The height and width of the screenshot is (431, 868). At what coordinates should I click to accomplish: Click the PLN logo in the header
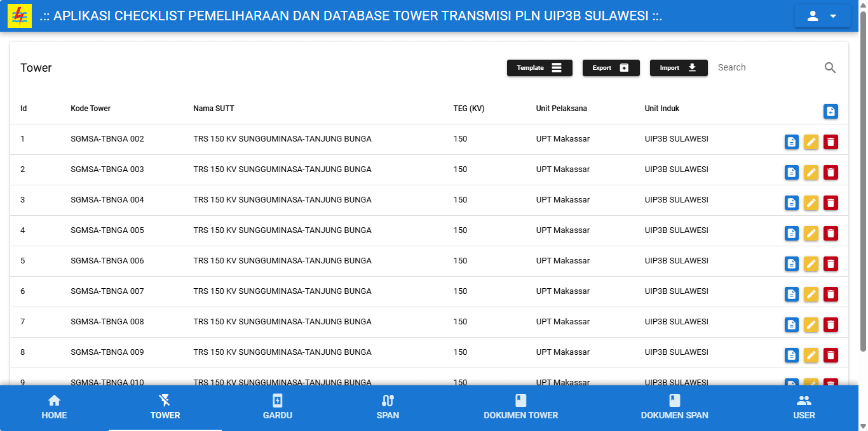pyautogui.click(x=20, y=16)
